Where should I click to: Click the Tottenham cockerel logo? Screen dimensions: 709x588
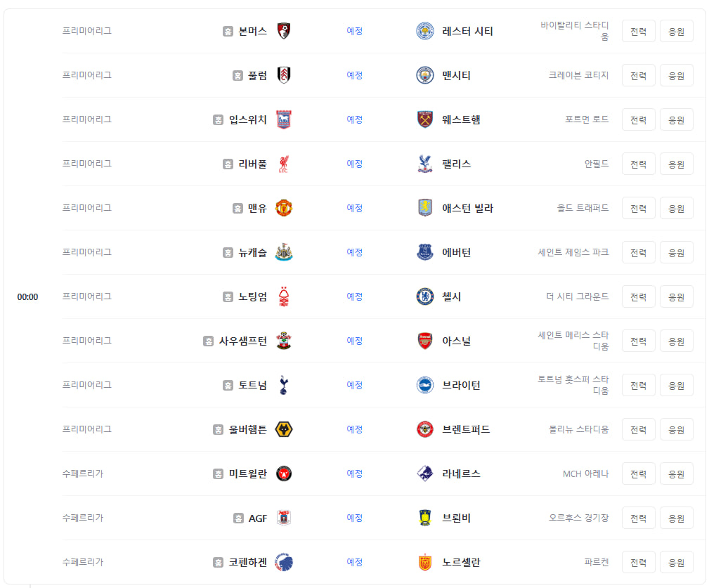pyautogui.click(x=283, y=386)
